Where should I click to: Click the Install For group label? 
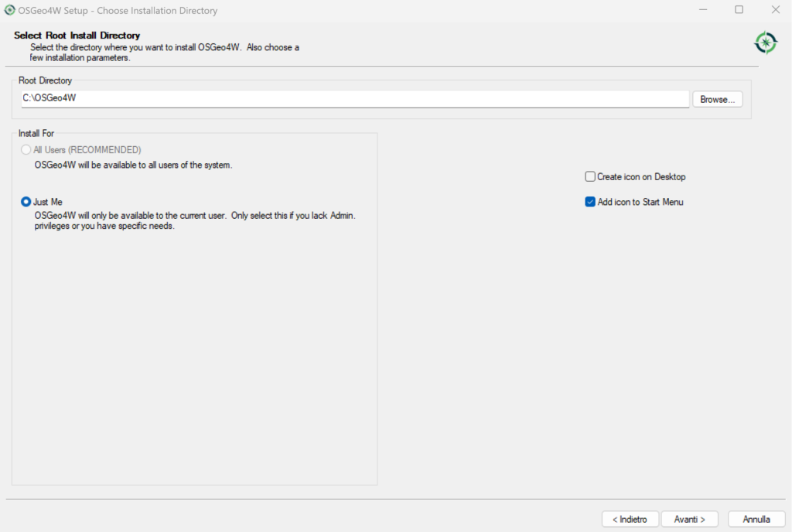pyautogui.click(x=36, y=133)
